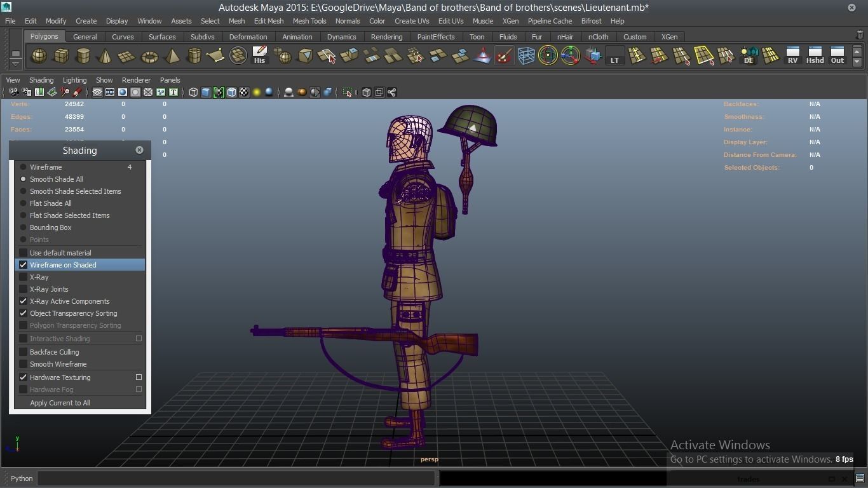Screen dimensions: 868x488
Task: Open the panel View menu
Action: (13, 80)
